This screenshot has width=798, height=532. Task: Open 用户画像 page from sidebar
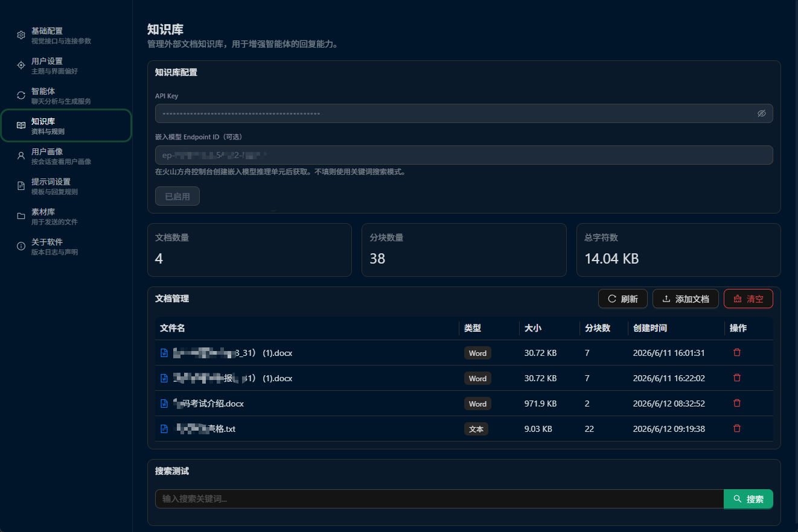(x=66, y=156)
